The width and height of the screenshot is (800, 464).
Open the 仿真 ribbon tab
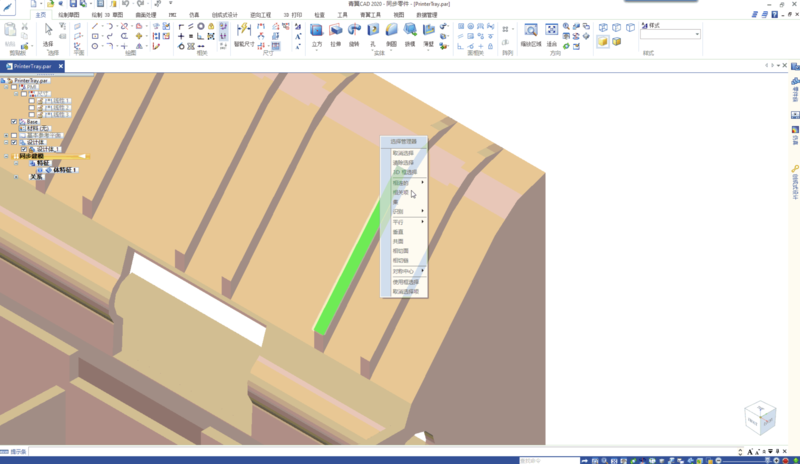pos(194,15)
